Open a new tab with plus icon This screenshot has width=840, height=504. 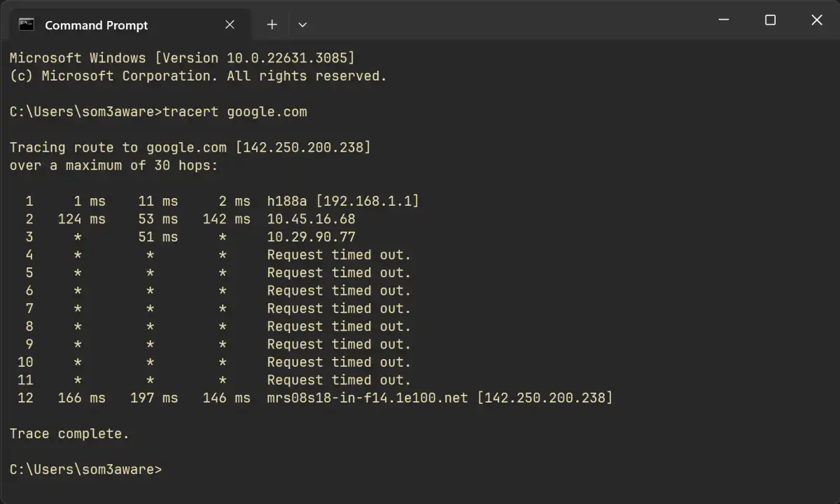pyautogui.click(x=272, y=25)
